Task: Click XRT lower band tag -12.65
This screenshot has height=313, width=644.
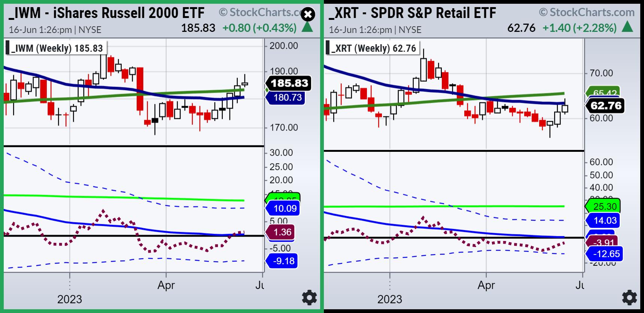Action: click(x=604, y=254)
